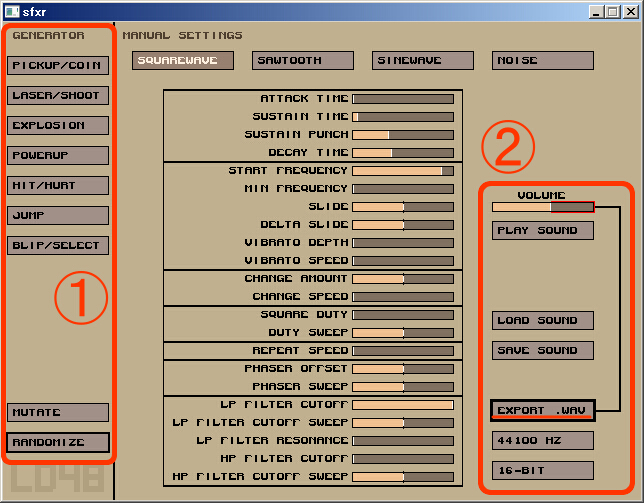Click the Pickup/Coin generator button

pos(58,66)
